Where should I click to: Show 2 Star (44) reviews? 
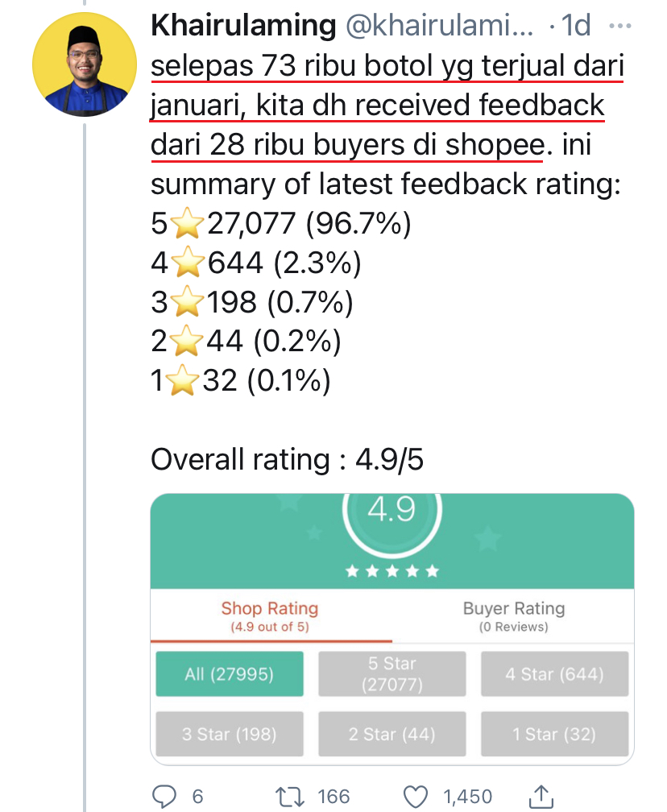[392, 734]
